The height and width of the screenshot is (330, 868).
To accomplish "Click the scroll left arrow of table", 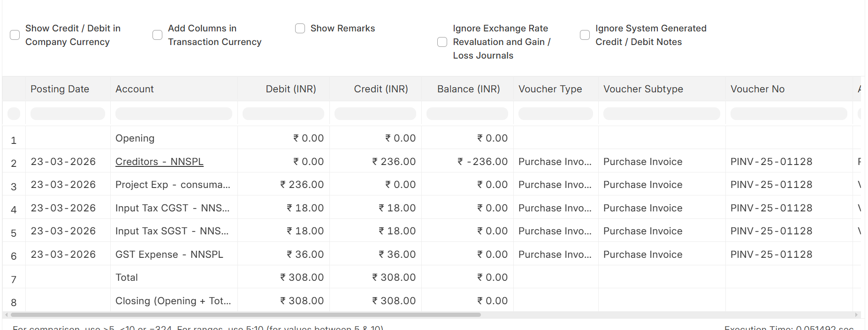I will [x=7, y=315].
